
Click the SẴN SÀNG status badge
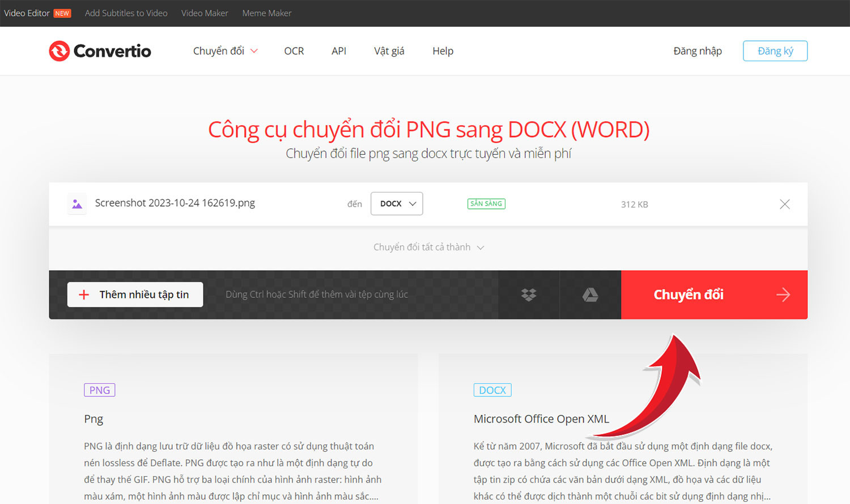pyautogui.click(x=486, y=204)
